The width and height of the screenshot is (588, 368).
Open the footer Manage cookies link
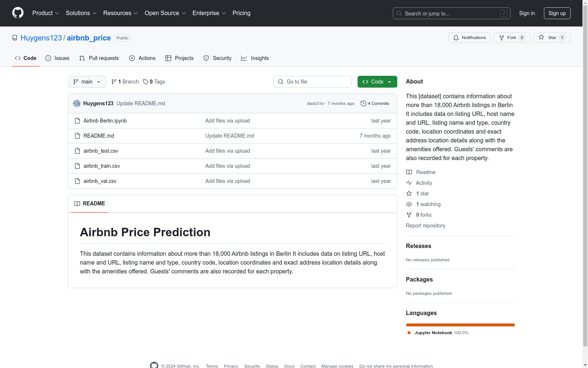tap(337, 366)
